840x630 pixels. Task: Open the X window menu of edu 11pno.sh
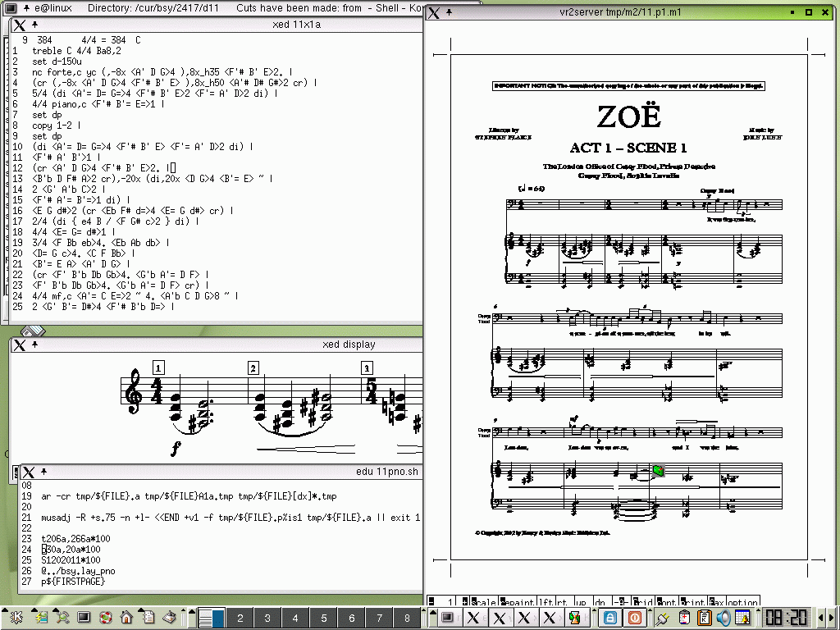(x=29, y=472)
